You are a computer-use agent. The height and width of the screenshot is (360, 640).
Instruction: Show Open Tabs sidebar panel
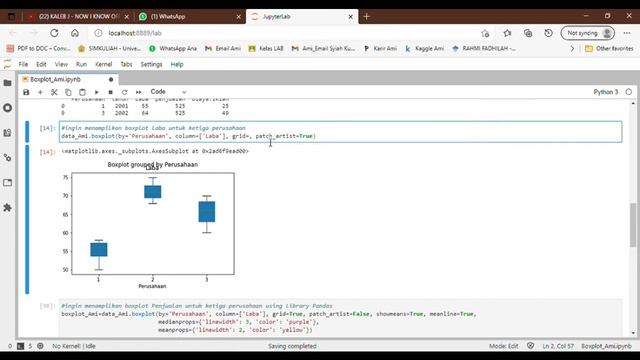(7, 182)
